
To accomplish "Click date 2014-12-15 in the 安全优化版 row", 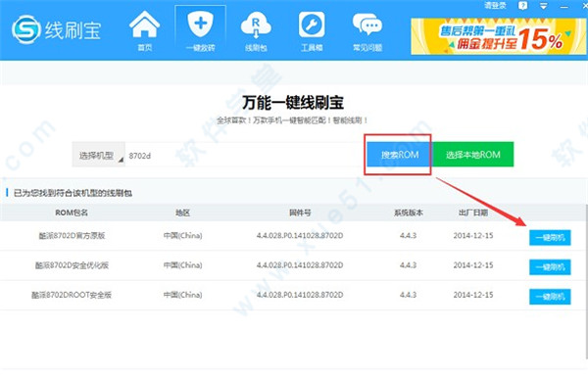I will pos(473,265).
